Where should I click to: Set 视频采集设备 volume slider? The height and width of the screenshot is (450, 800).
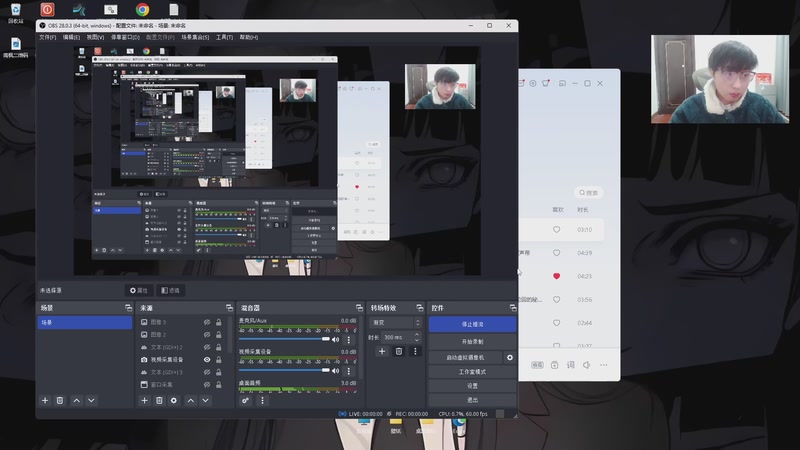pyautogui.click(x=284, y=370)
